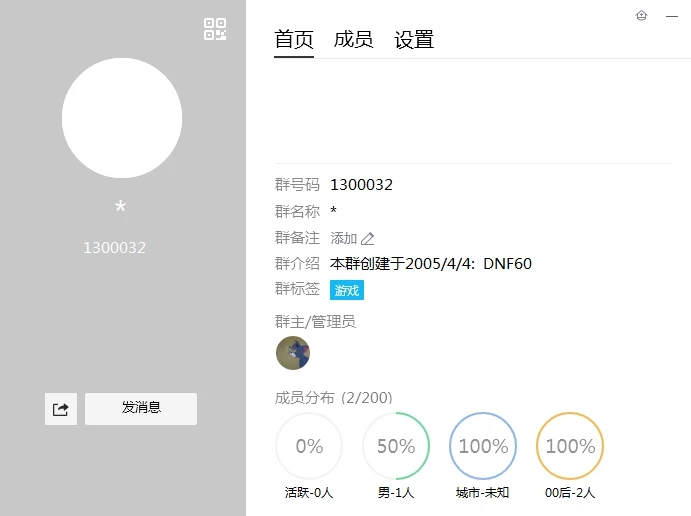Click the 群名称 value asterisk
The width and height of the screenshot is (691, 516).
pyautogui.click(x=334, y=210)
